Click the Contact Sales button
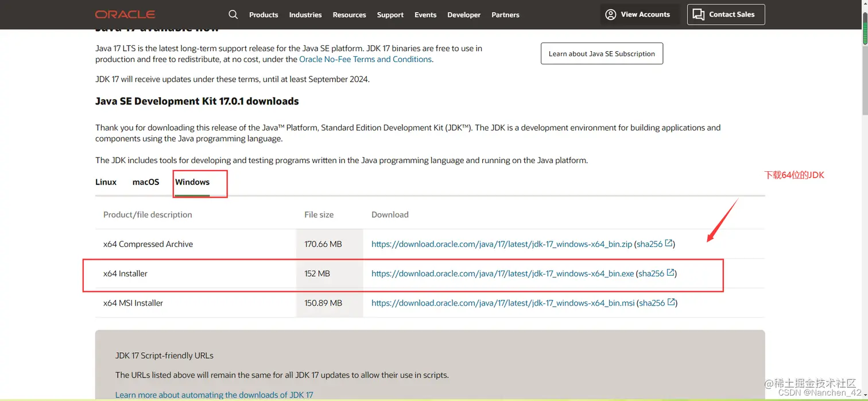The image size is (868, 401). coord(726,14)
